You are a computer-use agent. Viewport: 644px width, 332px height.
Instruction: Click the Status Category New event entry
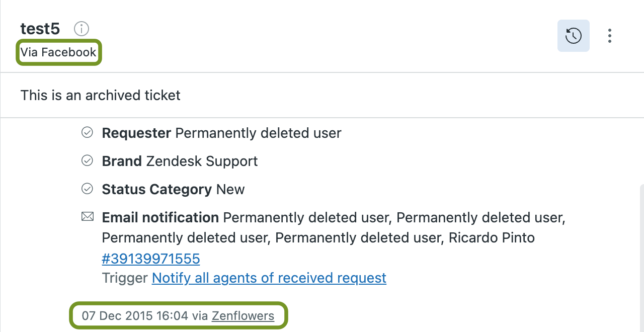coord(173,189)
